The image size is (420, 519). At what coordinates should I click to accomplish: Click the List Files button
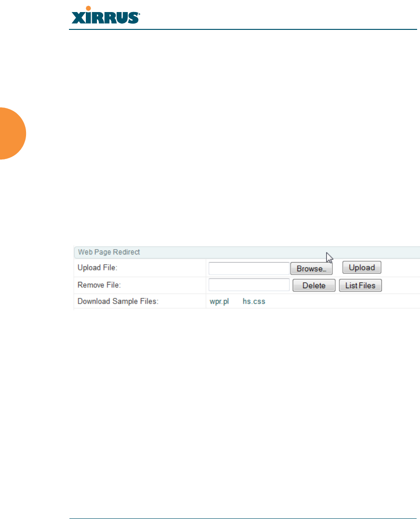tap(360, 285)
